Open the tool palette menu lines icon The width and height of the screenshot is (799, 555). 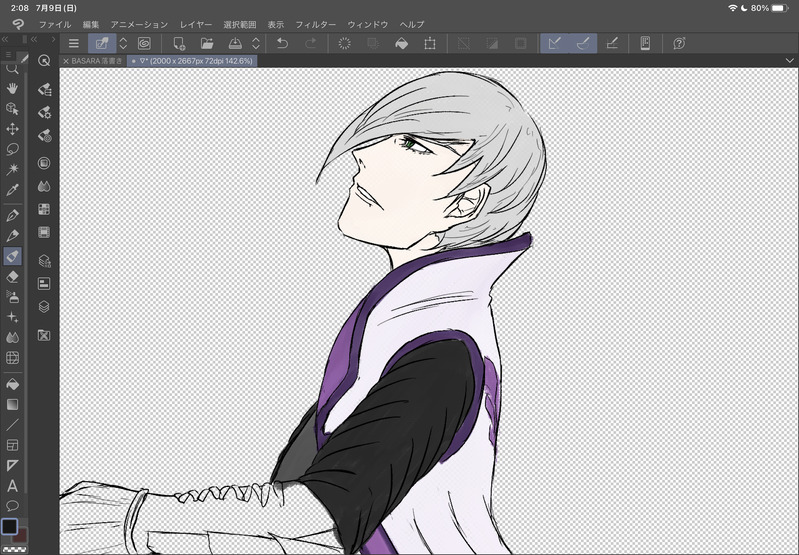coord(8,55)
